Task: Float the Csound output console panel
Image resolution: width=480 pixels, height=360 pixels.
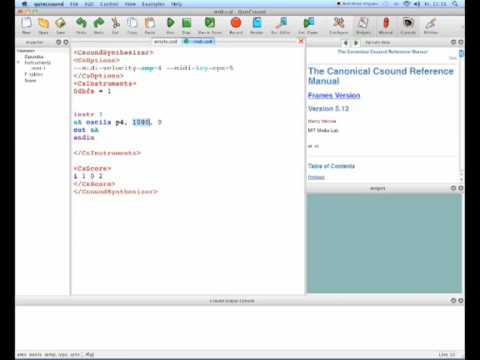Action: coord(453,300)
